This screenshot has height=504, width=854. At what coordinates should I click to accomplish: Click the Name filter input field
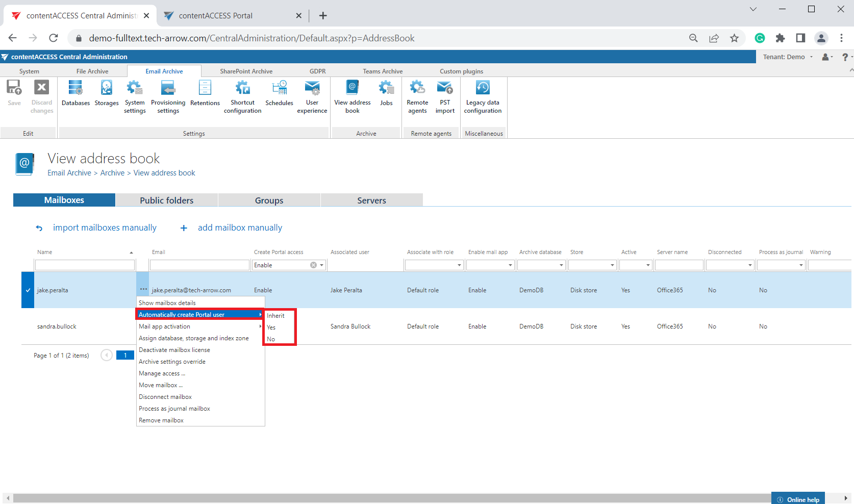pos(85,265)
